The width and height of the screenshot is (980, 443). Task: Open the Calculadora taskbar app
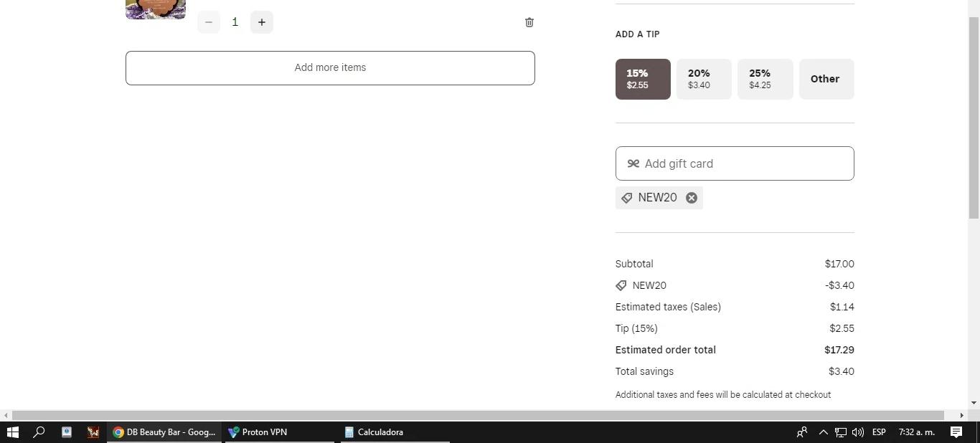395,432
